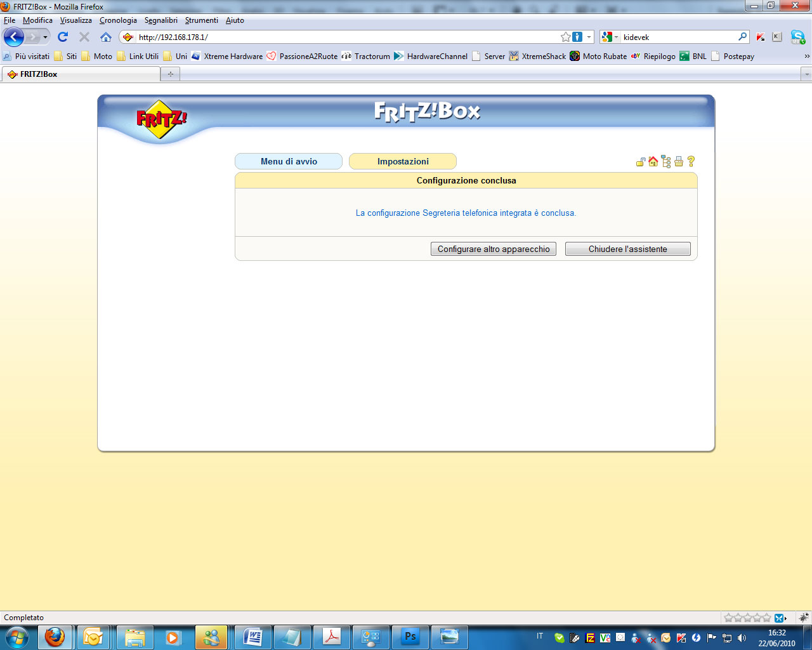Viewport: 812px width, 650px height.
Task: Bookmark the page with the star icon
Action: tap(565, 37)
